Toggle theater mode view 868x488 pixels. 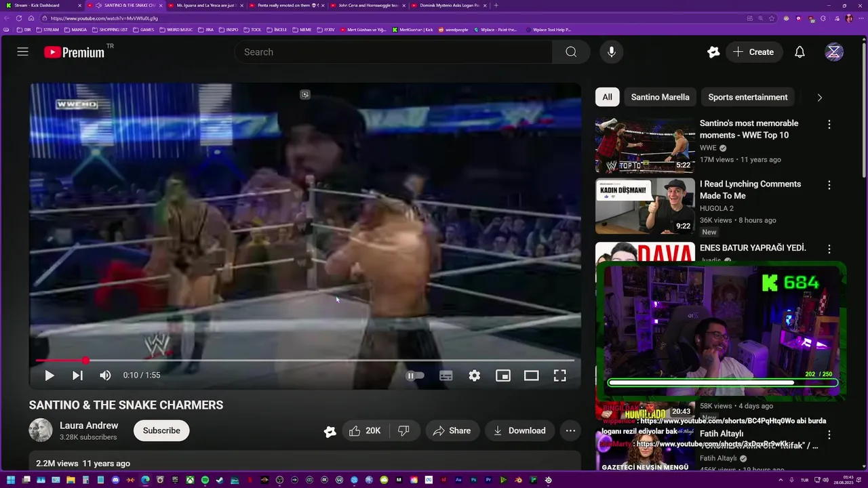click(x=531, y=375)
